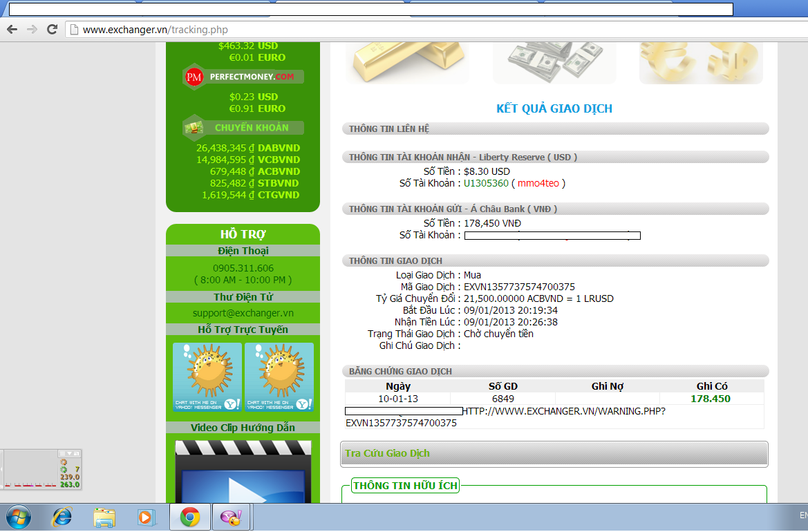The height and width of the screenshot is (532, 808).
Task: Click the 178.450 Ghi Có value
Action: click(710, 399)
